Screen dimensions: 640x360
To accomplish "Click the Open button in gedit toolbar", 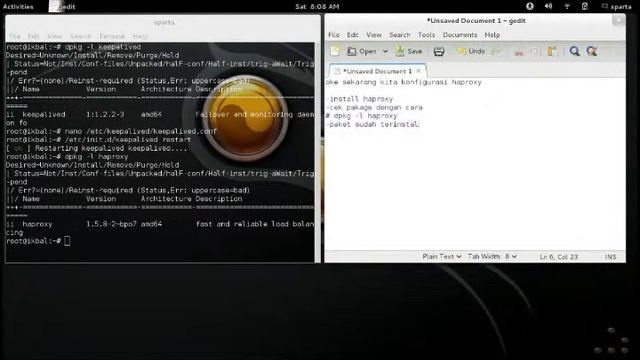I will (x=362, y=51).
